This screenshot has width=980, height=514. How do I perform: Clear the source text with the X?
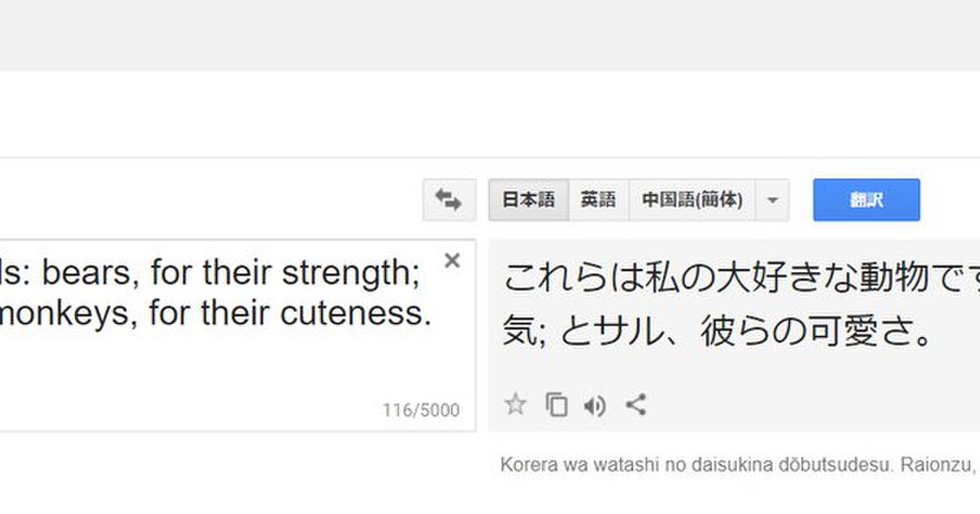(x=452, y=260)
